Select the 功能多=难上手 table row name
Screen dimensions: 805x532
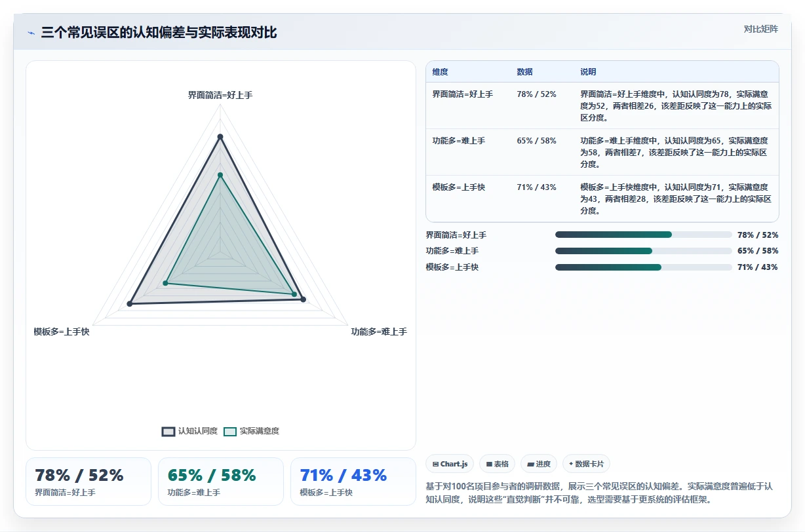459,141
